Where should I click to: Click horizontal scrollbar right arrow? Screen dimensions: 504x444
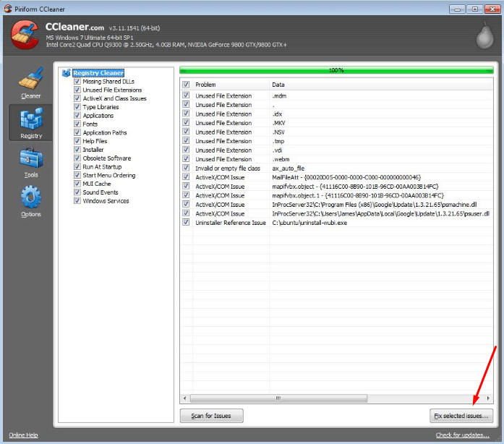(488, 398)
